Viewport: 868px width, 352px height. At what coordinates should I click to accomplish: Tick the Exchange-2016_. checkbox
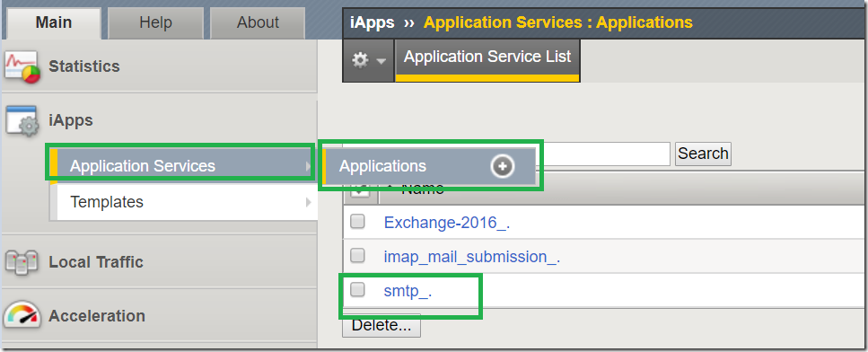357,222
